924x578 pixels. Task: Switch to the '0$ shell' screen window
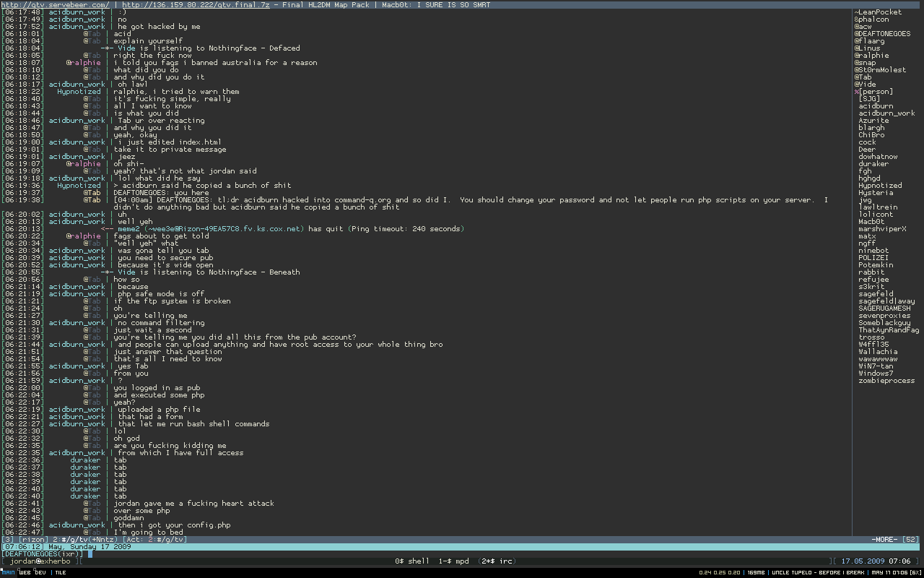(x=412, y=561)
